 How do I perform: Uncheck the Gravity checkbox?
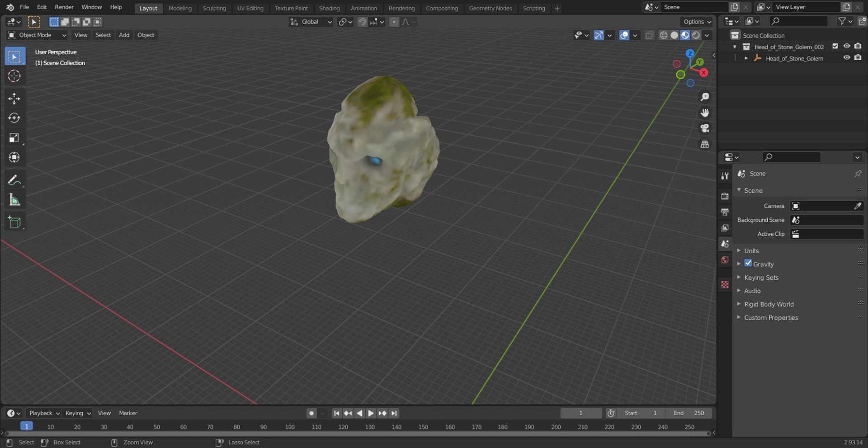point(748,263)
